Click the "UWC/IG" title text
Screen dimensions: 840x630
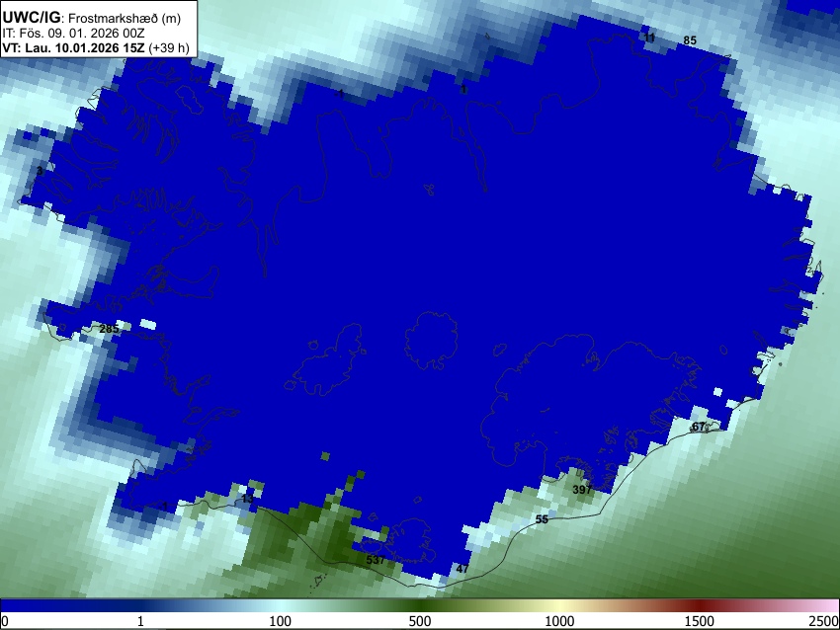(31, 18)
